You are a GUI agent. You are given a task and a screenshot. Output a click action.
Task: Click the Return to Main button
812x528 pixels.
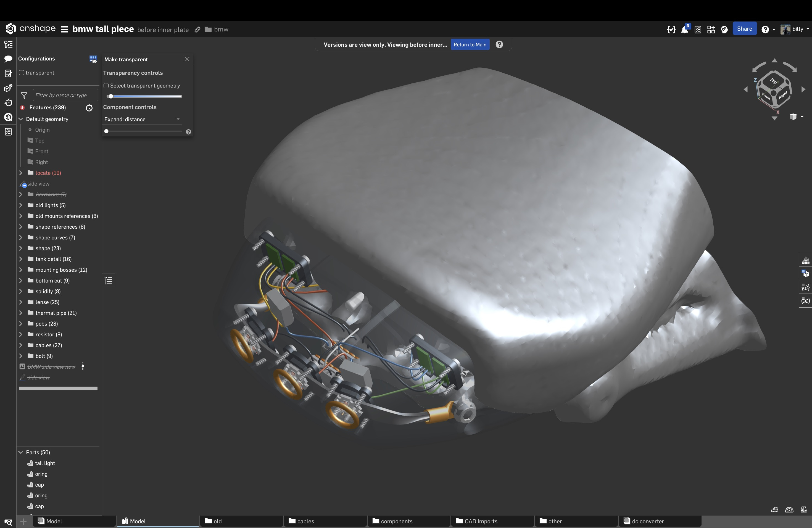click(x=470, y=45)
